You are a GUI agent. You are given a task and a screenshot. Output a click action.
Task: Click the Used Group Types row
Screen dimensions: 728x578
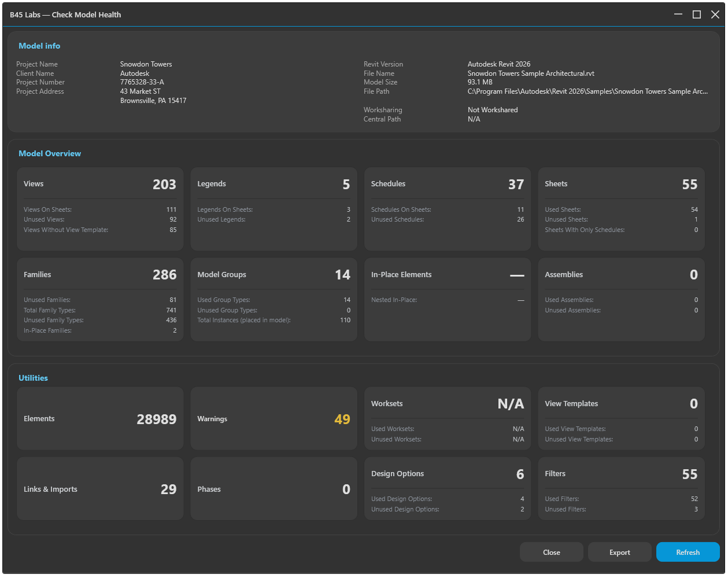274,300
